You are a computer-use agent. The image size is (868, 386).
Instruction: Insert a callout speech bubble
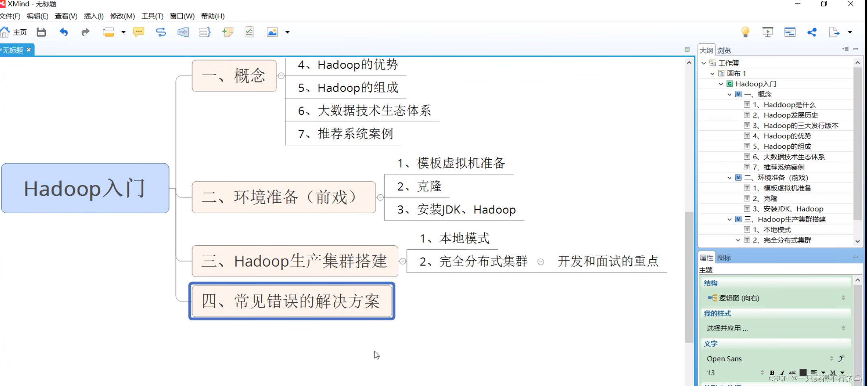[x=139, y=32]
